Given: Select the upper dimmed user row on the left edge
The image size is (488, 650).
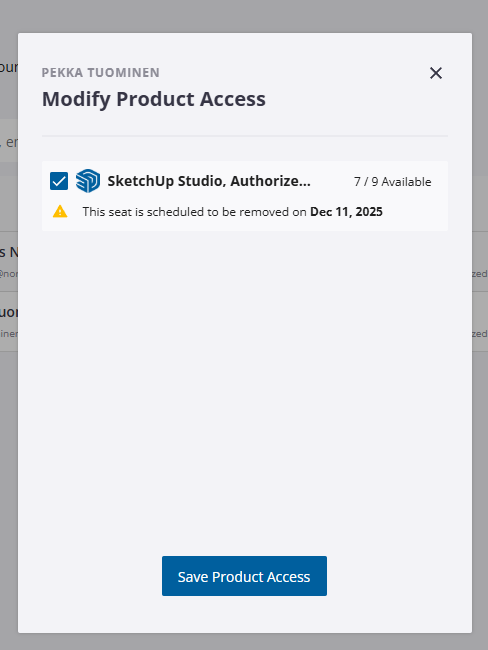Looking at the screenshot, I should pos(9,262).
